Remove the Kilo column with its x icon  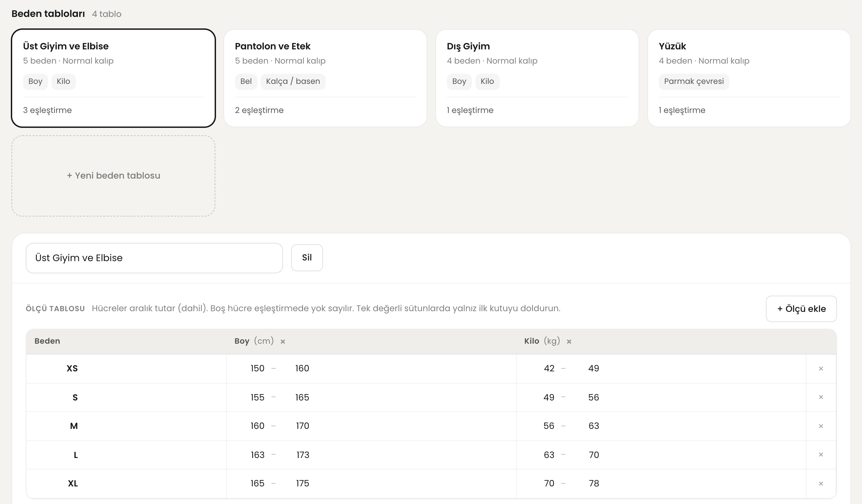click(569, 341)
